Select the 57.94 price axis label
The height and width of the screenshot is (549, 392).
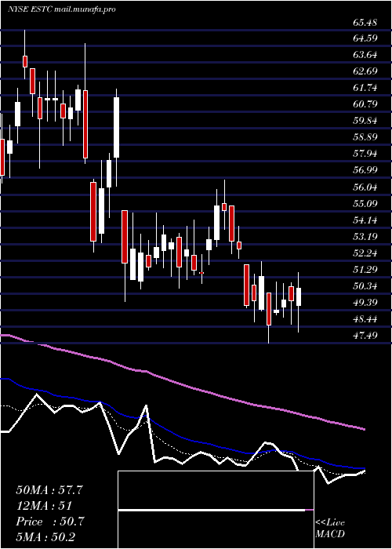point(365,154)
